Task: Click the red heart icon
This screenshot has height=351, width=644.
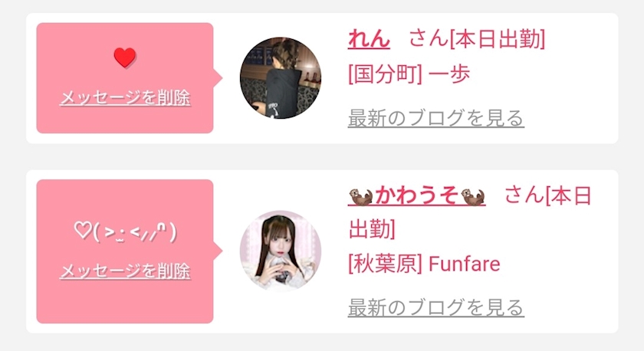Action: click(x=125, y=57)
